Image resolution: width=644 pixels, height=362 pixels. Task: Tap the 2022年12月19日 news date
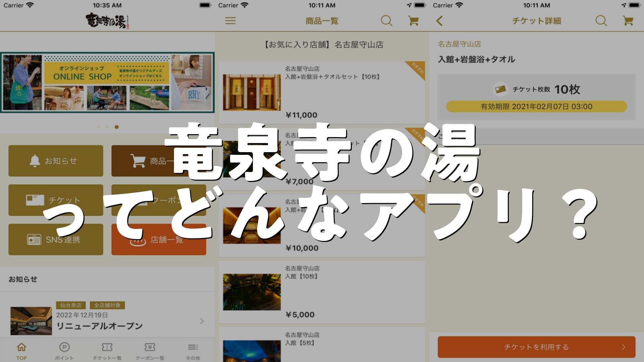point(82,315)
